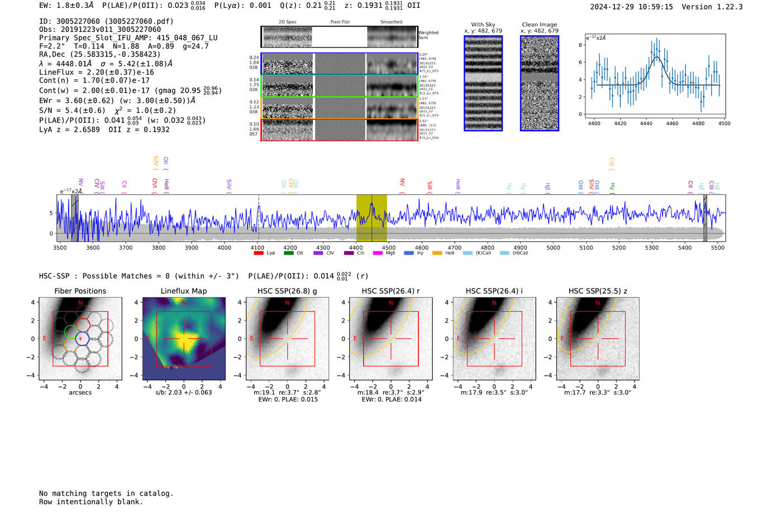Click the With Sky cutout image
This screenshot has height=532, width=782.
tap(483, 83)
